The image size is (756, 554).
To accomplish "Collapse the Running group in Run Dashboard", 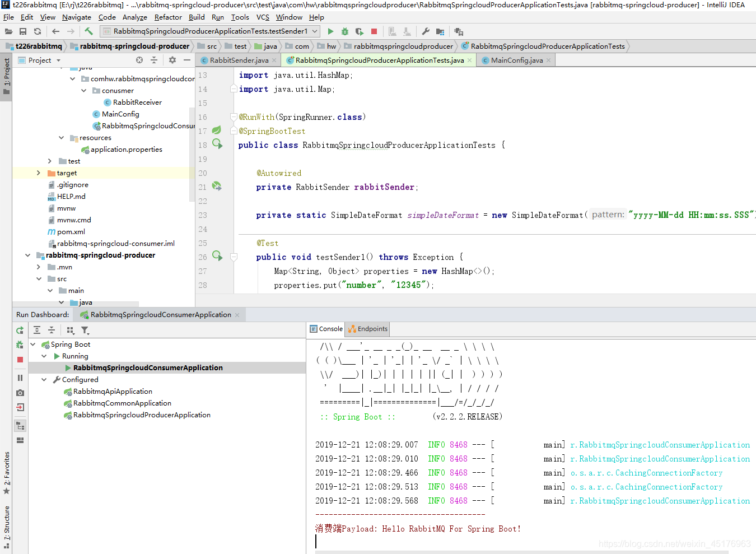I will tap(44, 356).
